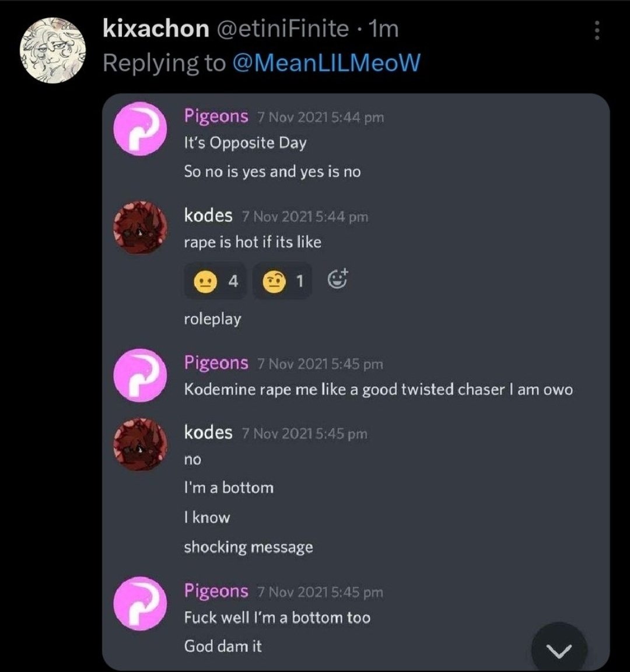Click the Pigeons username above the "God dam it" message
Screen dimensions: 630x672
(x=216, y=590)
